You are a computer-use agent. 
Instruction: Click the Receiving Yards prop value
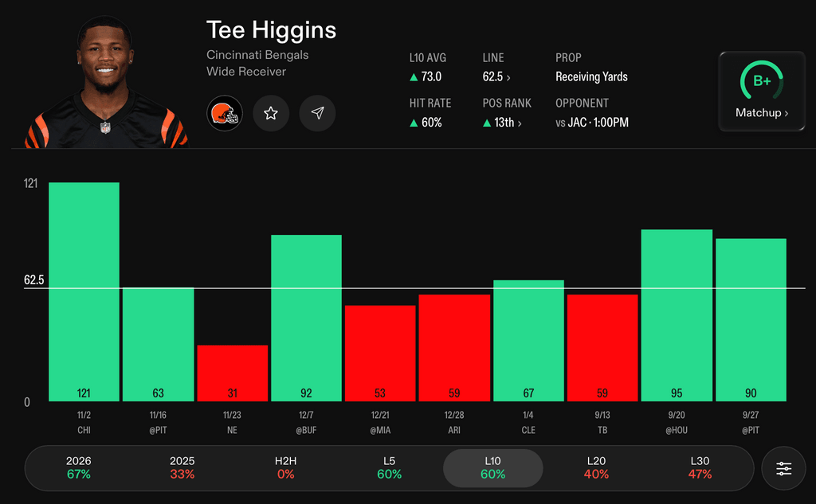[x=592, y=77]
